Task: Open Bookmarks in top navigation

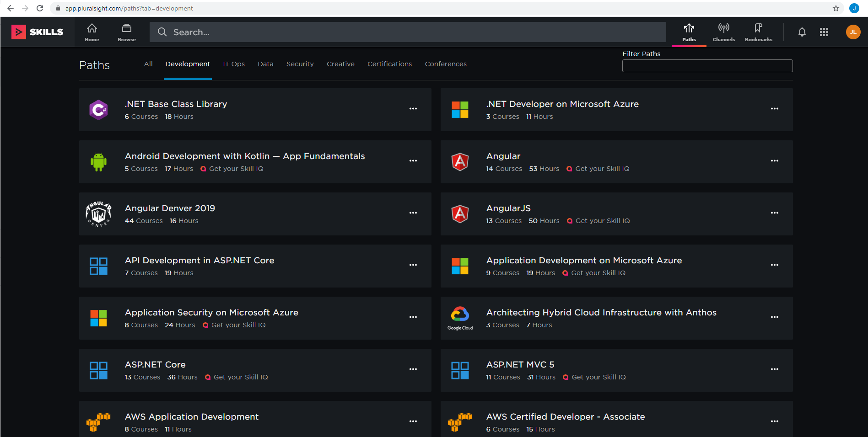Action: tap(759, 32)
